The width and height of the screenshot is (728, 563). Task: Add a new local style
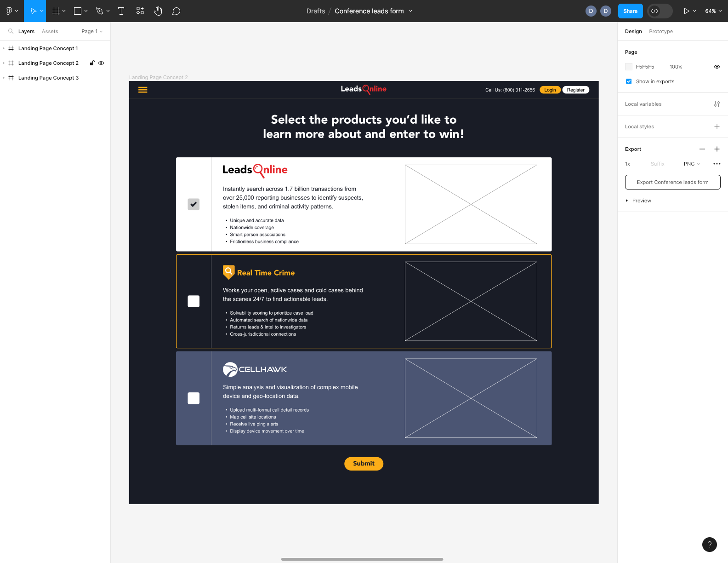click(717, 126)
